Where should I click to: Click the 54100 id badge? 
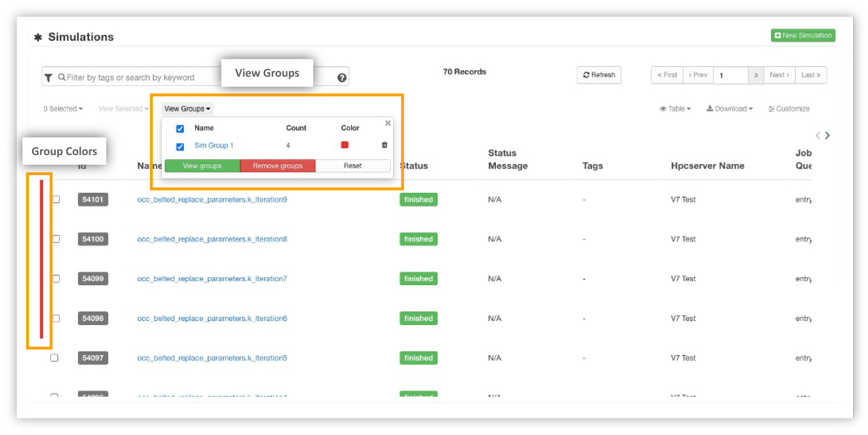[93, 239]
